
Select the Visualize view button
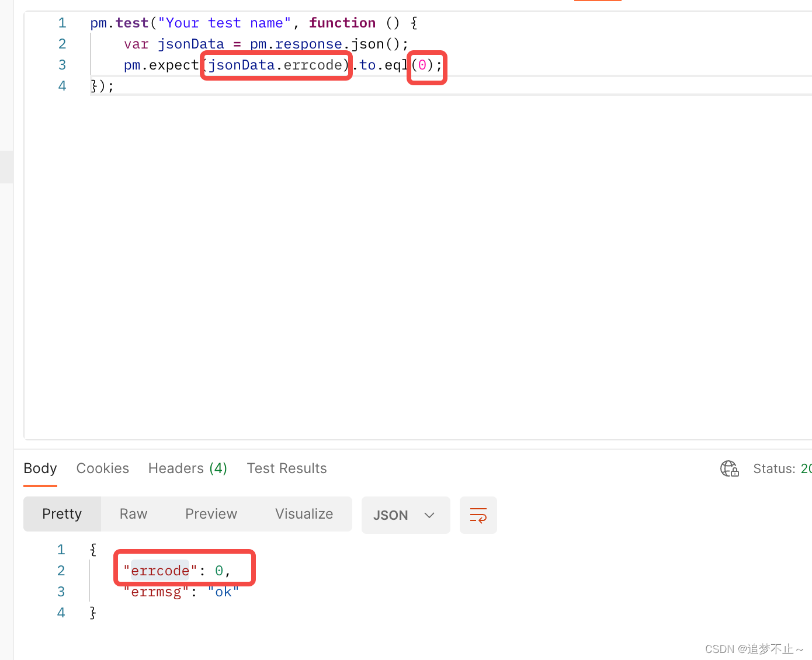304,514
